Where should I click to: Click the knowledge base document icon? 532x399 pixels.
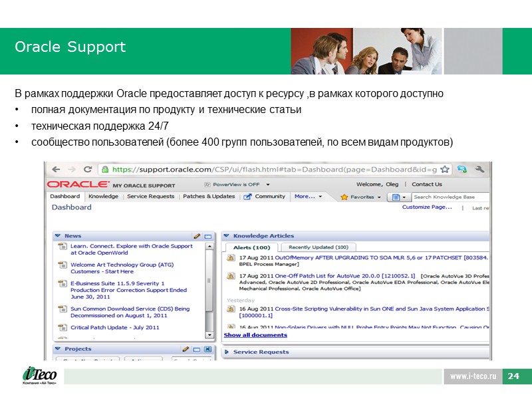pos(396,197)
